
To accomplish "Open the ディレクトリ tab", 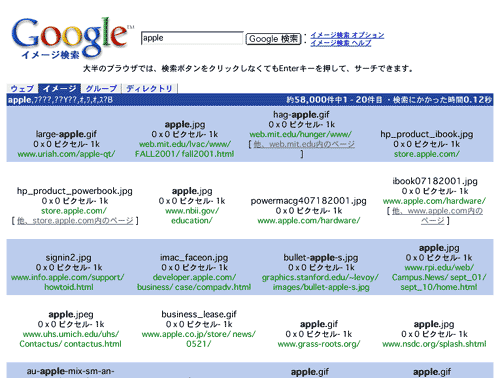I will pyautogui.click(x=149, y=88).
